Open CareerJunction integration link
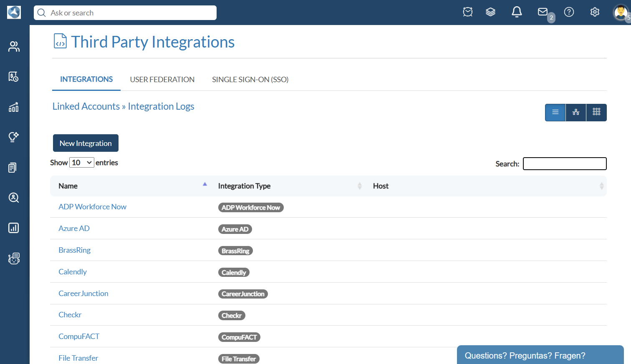The width and height of the screenshot is (631, 364). 83,294
